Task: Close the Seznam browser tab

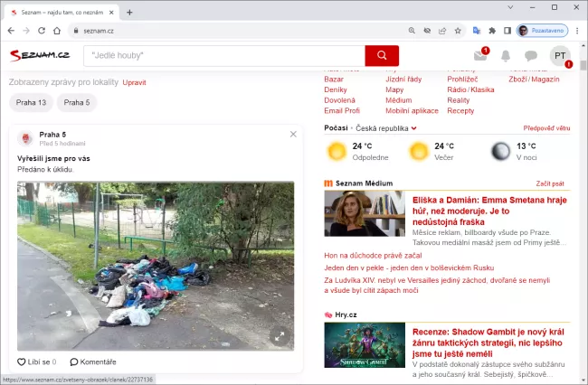Action: pos(111,13)
